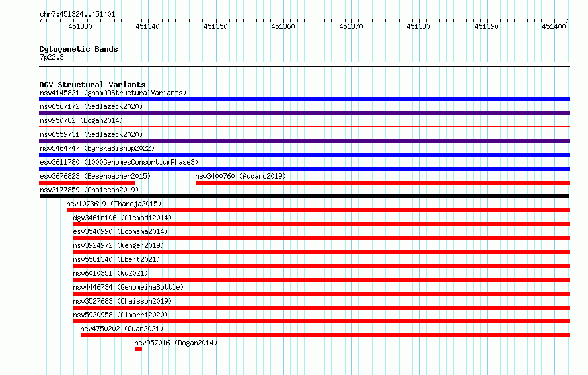Open nsv5464747 (ByrskaBishop2022) variant label
This screenshot has width=588, height=375.
(x=97, y=148)
